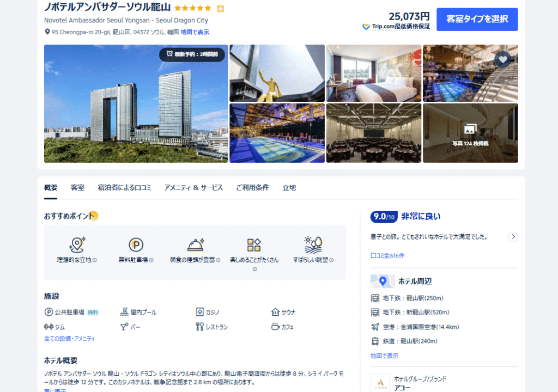Click the map pin icon beside the address

coord(47,32)
